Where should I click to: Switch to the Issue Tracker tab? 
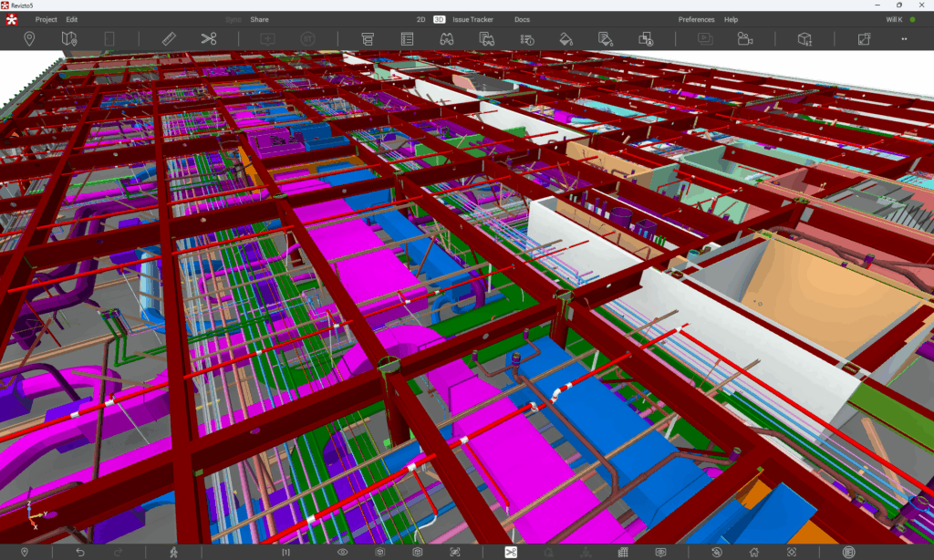tap(472, 19)
